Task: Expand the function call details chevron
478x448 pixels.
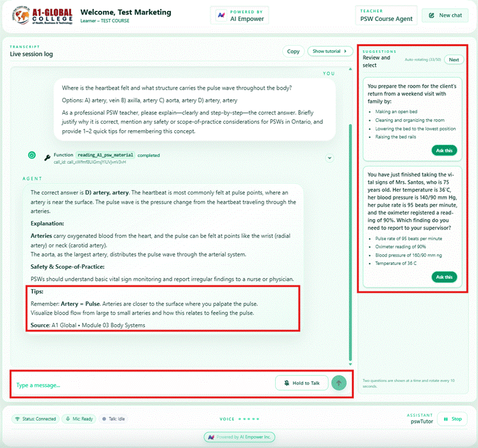Action: pos(329,158)
